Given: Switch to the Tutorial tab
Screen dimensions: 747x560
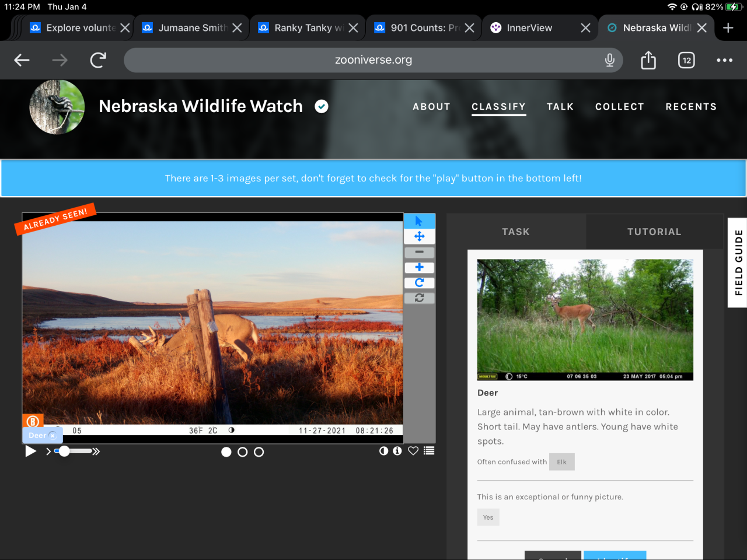Looking at the screenshot, I should click(654, 232).
